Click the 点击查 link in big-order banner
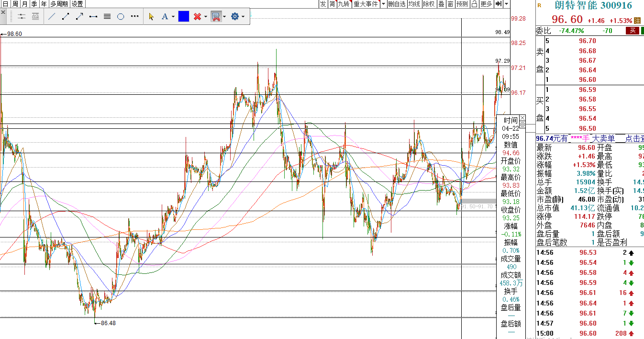 [x=634, y=138]
